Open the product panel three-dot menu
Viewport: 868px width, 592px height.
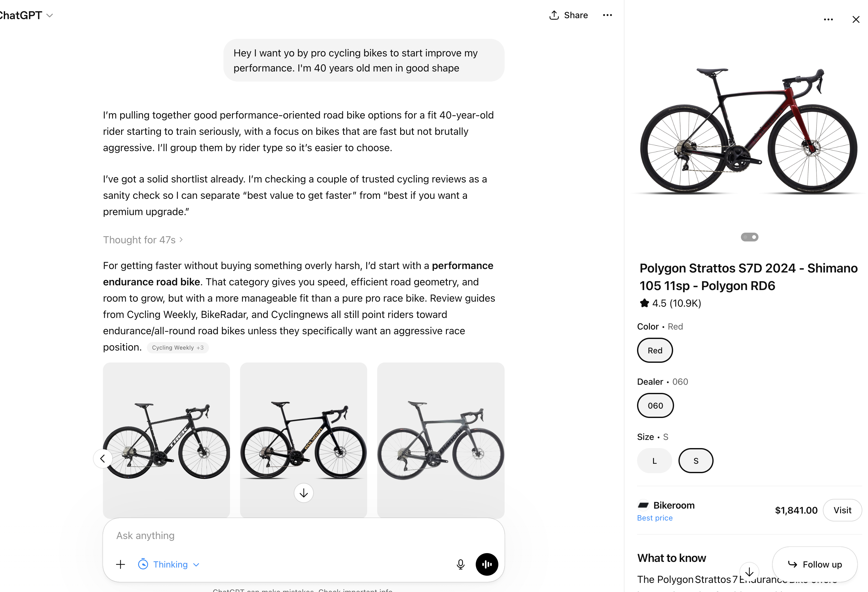pyautogui.click(x=828, y=19)
